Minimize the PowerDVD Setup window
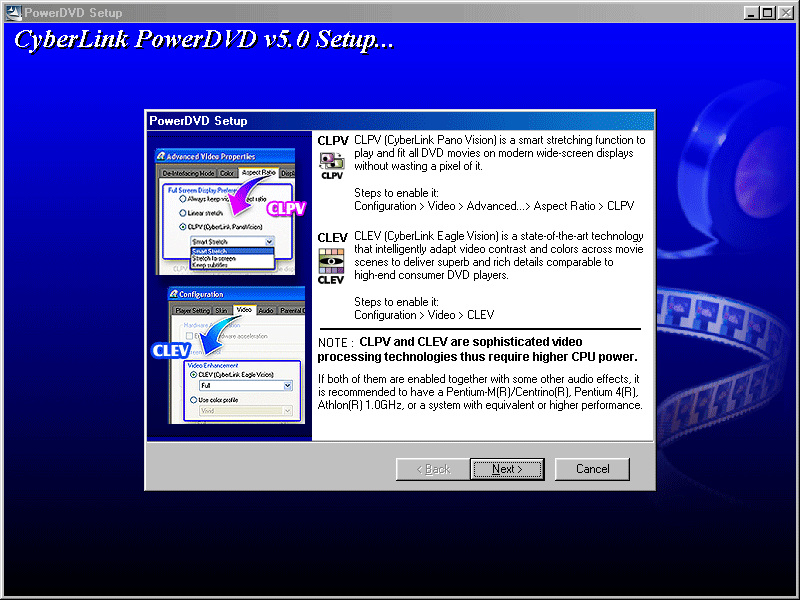The image size is (800, 600). point(751,13)
